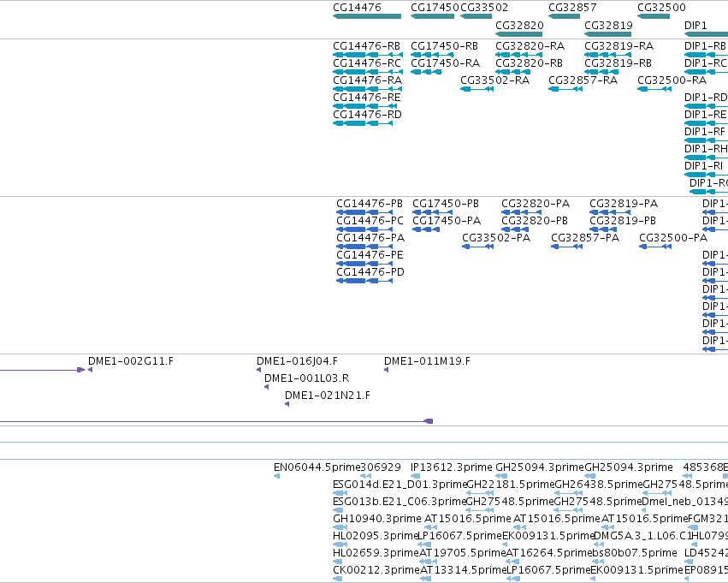The width and height of the screenshot is (728, 583).
Task: Open the CG14476 gene feature
Action: pyautogui.click(x=367, y=16)
